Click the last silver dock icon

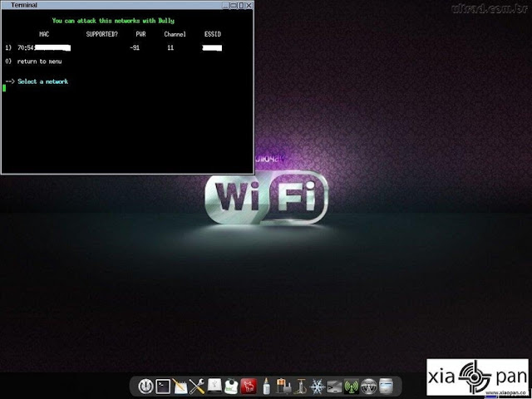tap(386, 386)
